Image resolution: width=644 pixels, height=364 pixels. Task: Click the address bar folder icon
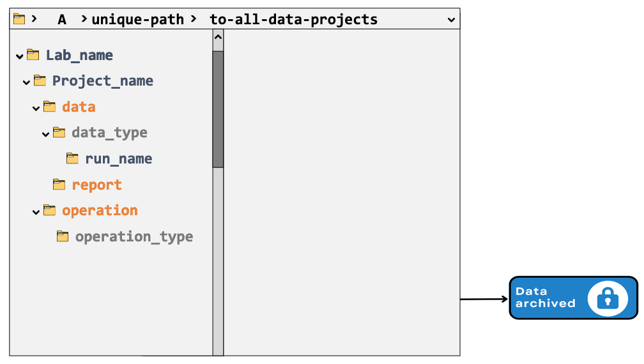[19, 19]
